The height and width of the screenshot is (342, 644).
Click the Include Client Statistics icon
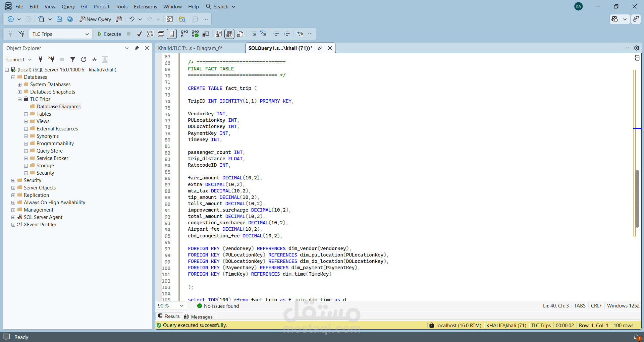(x=206, y=34)
